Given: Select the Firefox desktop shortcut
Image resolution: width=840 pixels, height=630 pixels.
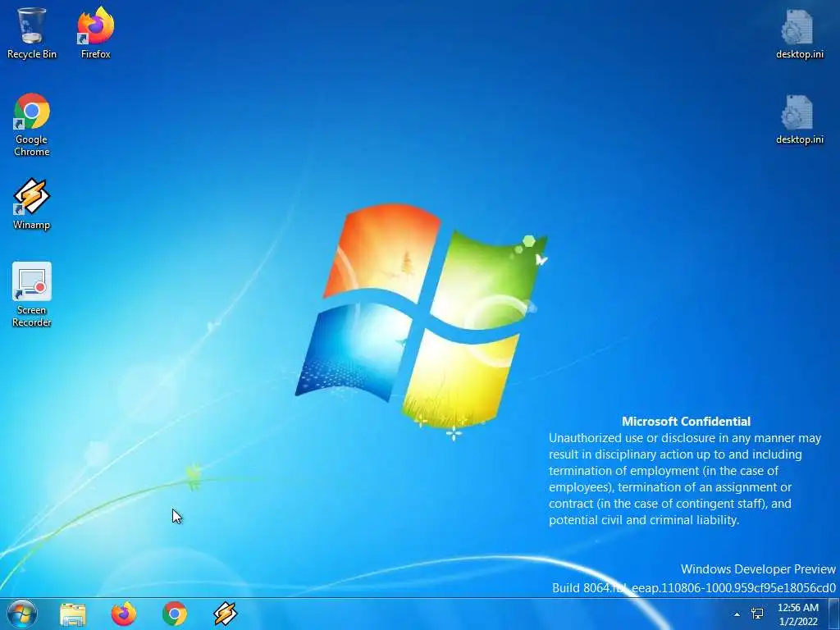Looking at the screenshot, I should pos(96,33).
